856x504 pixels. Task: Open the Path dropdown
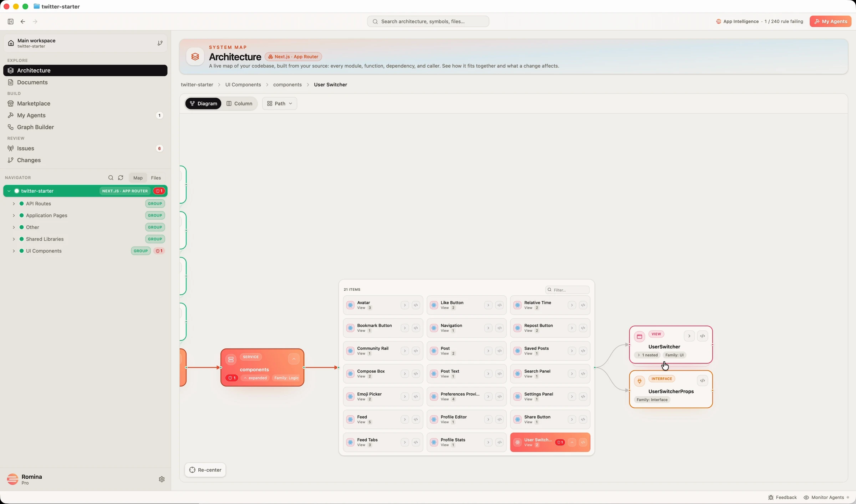tap(280, 103)
